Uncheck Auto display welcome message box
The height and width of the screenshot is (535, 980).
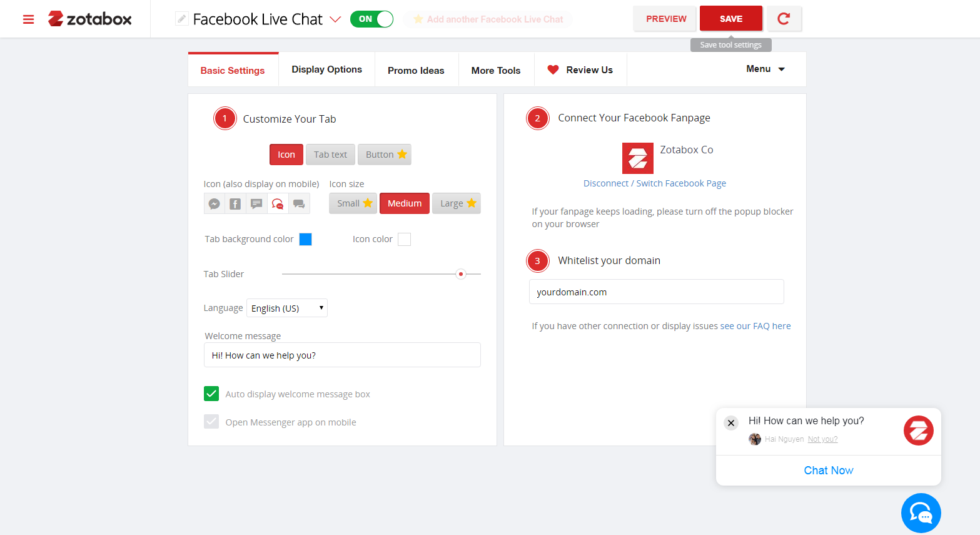coord(211,394)
